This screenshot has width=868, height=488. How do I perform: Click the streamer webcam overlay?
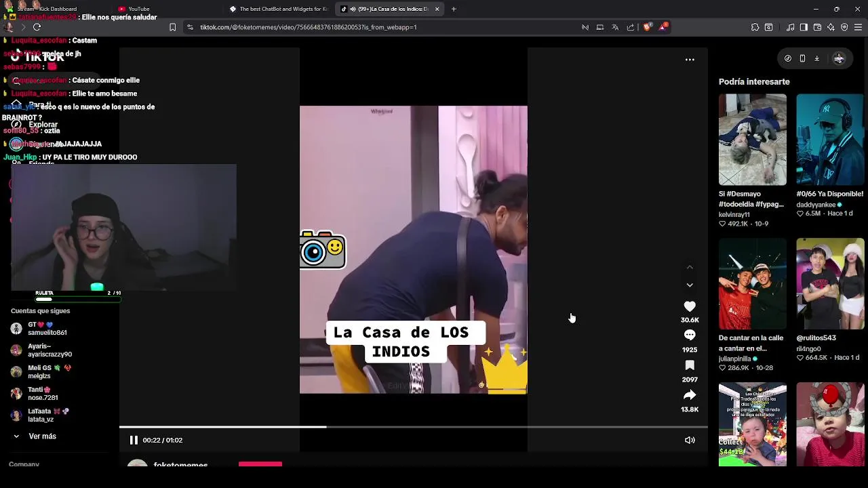[123, 227]
